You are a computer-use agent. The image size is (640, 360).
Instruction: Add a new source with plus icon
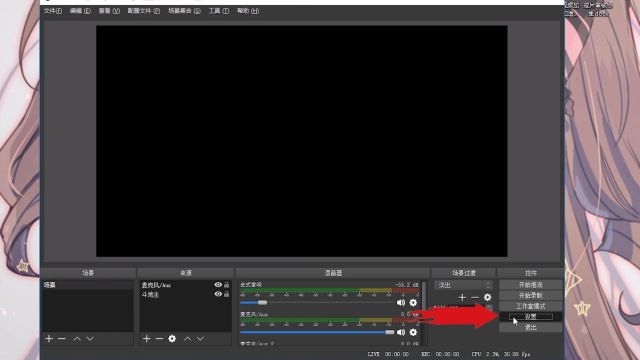[x=147, y=339]
